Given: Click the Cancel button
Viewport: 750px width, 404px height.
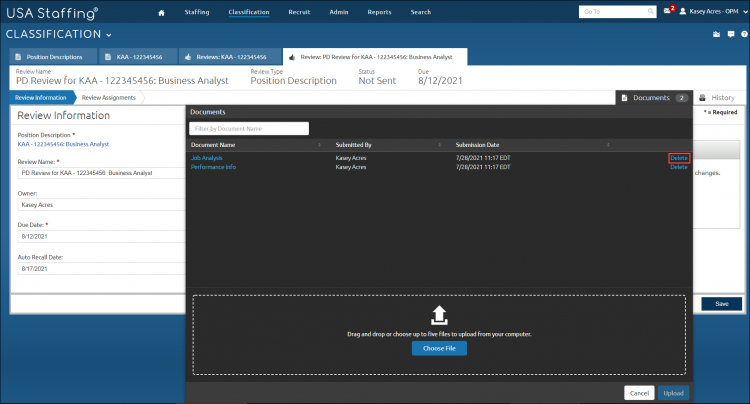Looking at the screenshot, I should point(639,393).
